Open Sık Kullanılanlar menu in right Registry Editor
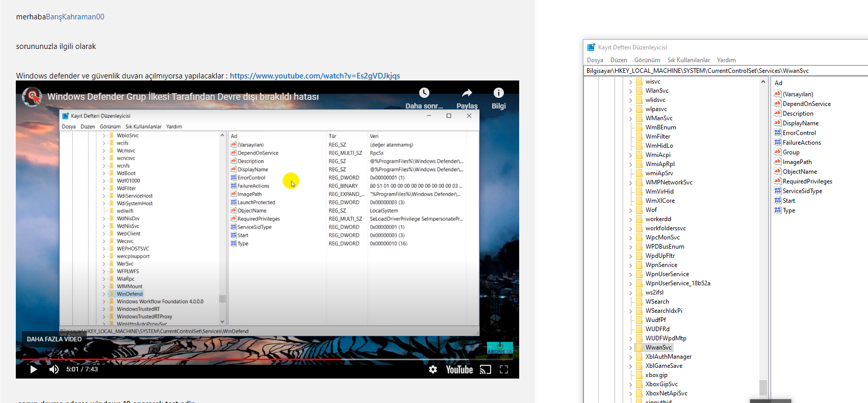The width and height of the screenshot is (868, 403). pos(688,60)
